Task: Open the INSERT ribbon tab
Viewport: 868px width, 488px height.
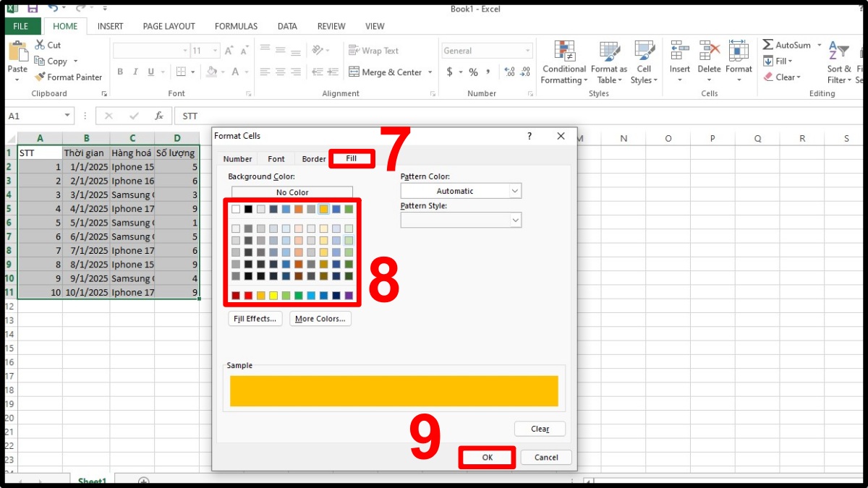Action: pyautogui.click(x=110, y=26)
